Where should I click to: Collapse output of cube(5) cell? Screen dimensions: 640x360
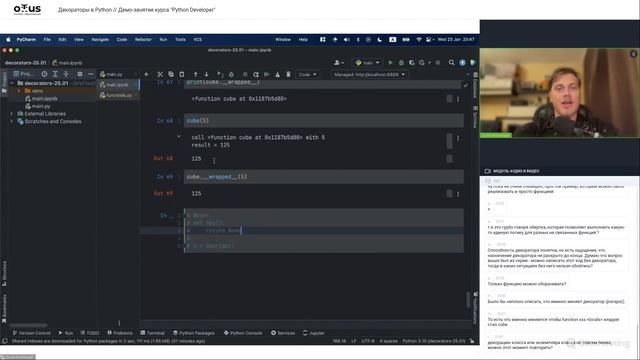pos(179,137)
